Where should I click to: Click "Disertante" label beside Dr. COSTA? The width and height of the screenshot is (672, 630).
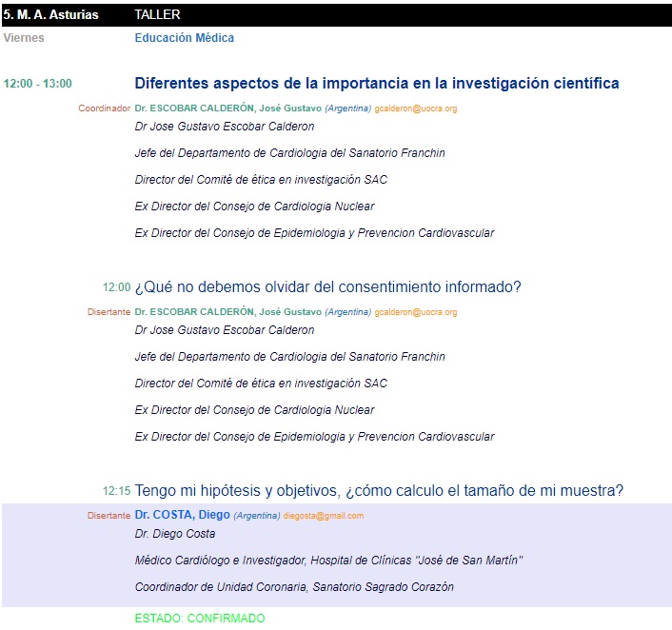(x=109, y=515)
